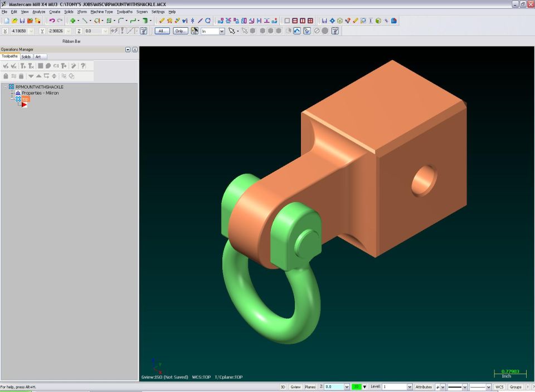Open the point style dropdown
The image size is (535, 392).
[443, 387]
